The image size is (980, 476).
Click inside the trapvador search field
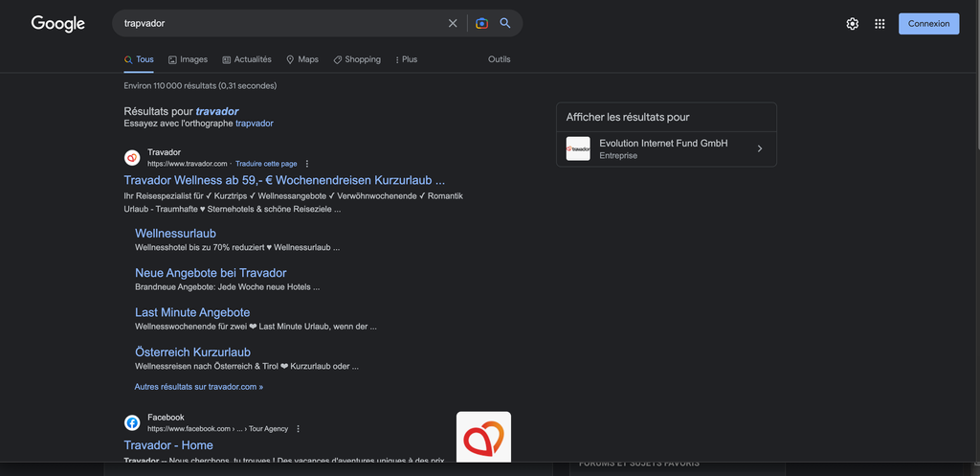pyautogui.click(x=281, y=23)
